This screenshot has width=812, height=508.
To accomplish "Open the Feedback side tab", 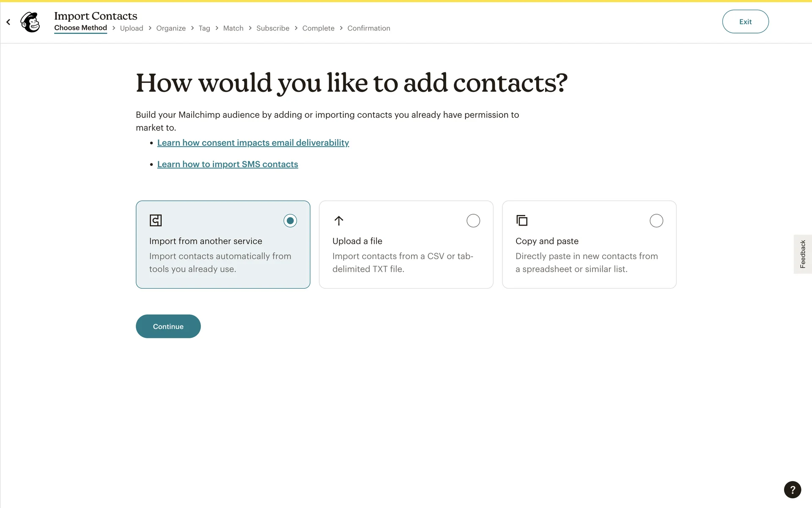I will click(x=802, y=254).
